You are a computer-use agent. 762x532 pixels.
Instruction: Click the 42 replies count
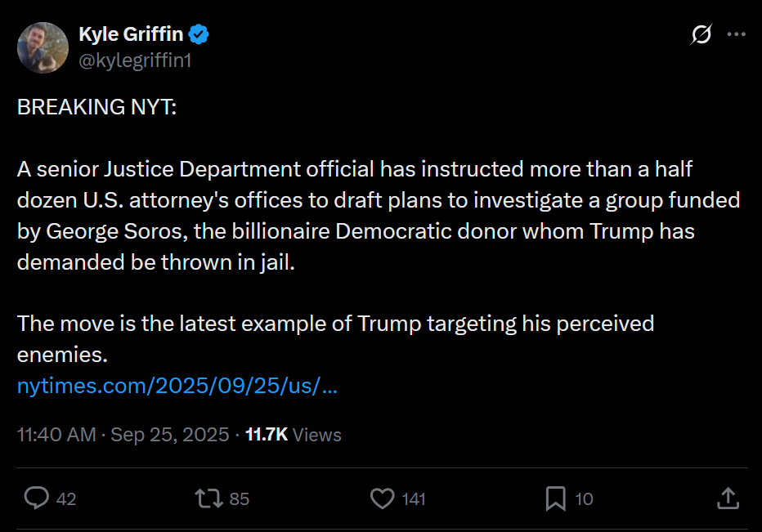pyautogui.click(x=66, y=498)
